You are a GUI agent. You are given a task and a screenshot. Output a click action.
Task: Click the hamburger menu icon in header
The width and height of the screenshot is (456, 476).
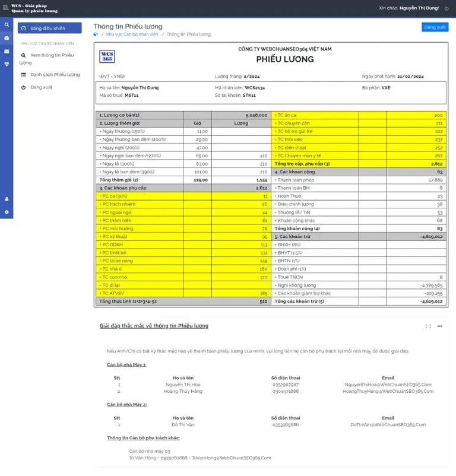click(6, 8)
